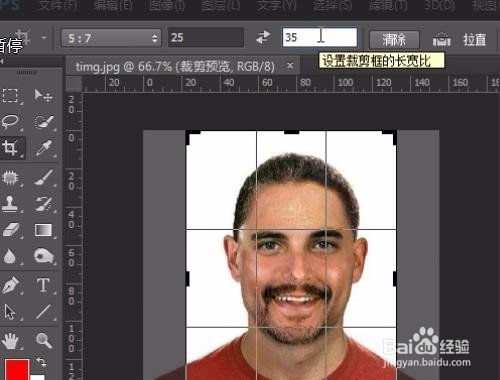Close the timg.jpg document tab
The height and width of the screenshot is (380, 500).
click(290, 66)
